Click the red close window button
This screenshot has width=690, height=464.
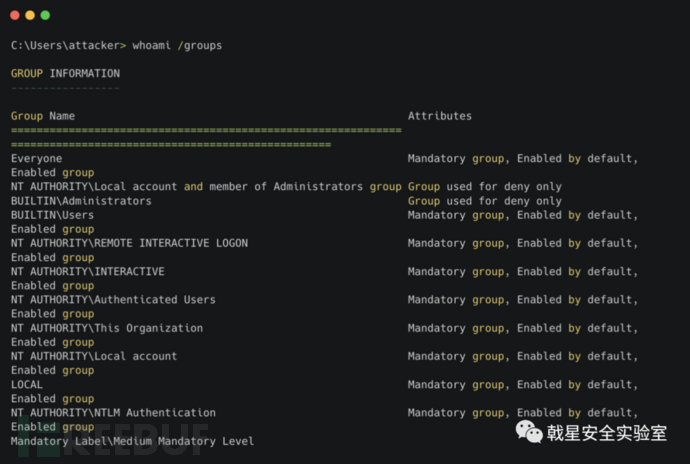click(x=15, y=15)
